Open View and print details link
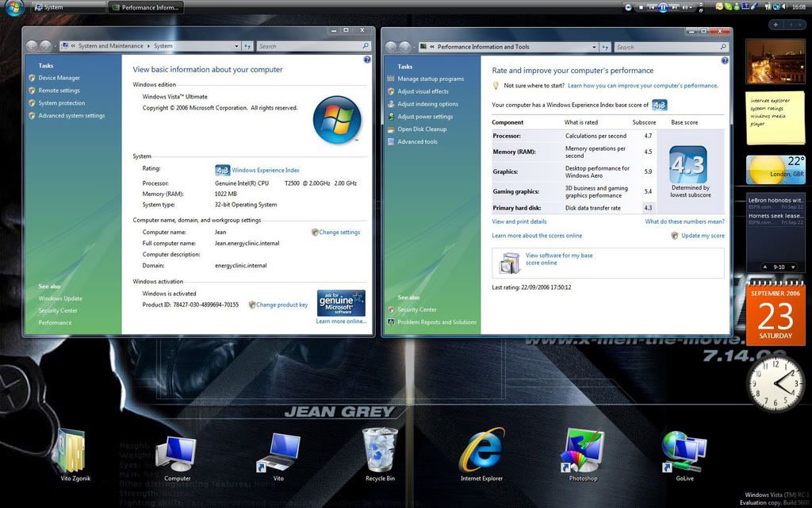The image size is (812, 508). [x=519, y=221]
